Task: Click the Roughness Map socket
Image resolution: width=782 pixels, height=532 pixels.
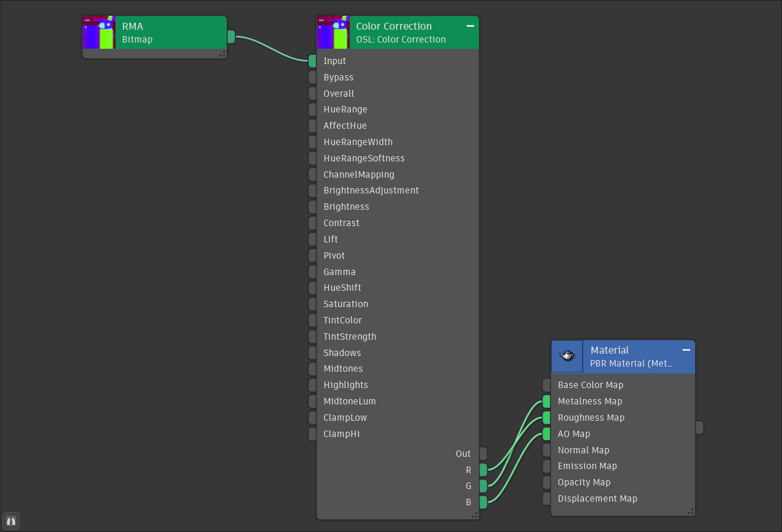Action: click(x=547, y=417)
